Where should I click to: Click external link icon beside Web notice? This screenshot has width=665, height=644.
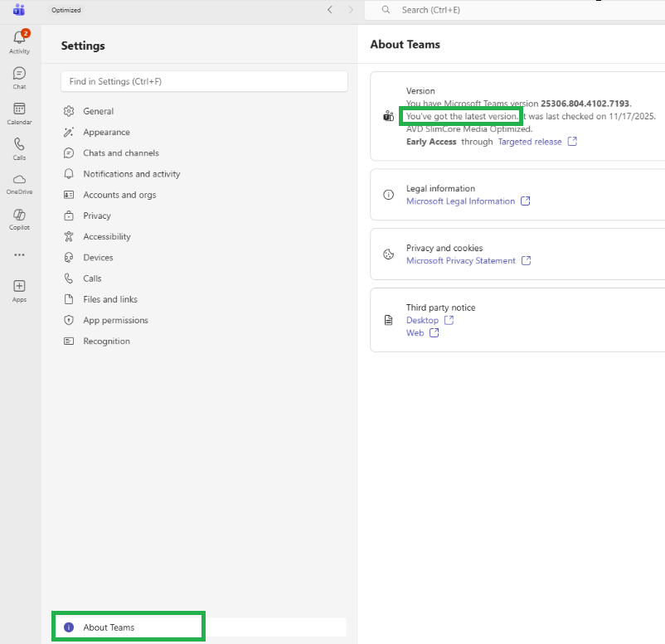tap(434, 333)
